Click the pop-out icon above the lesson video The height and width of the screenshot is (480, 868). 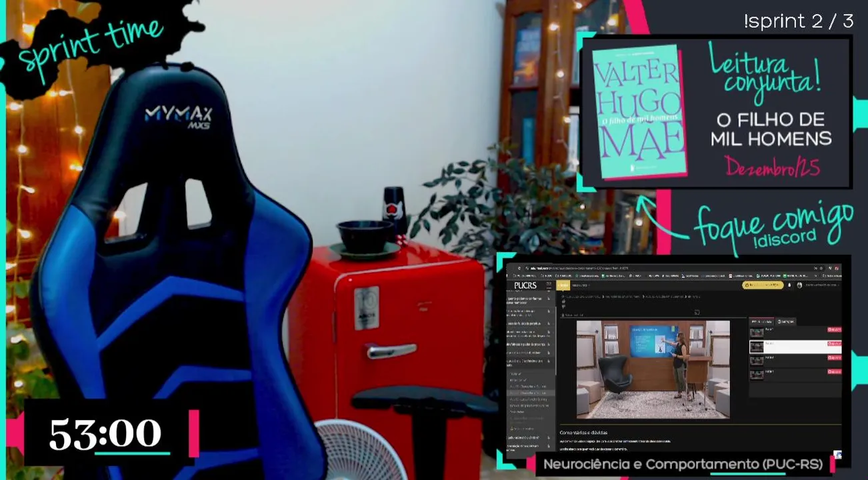tap(697, 312)
